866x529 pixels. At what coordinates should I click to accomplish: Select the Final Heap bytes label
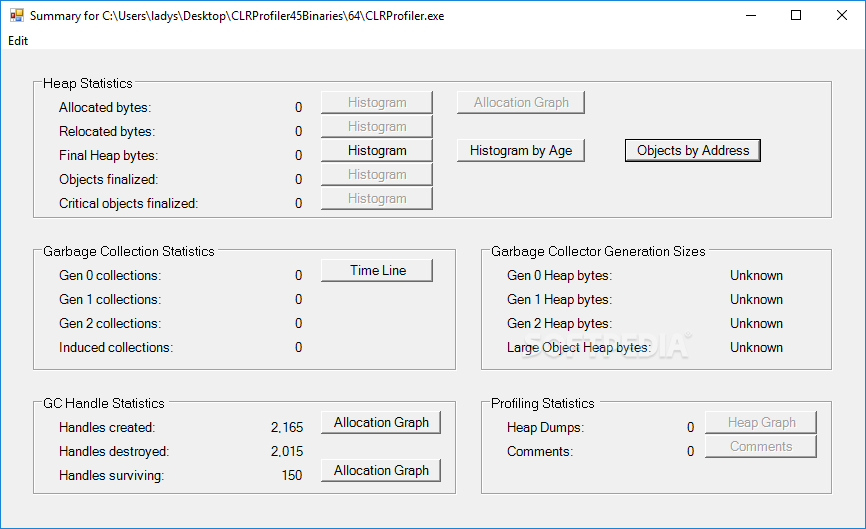point(108,156)
